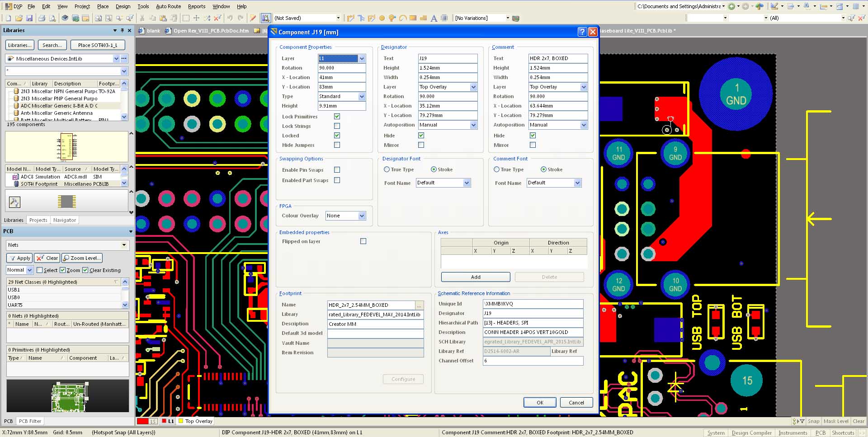Open the FPGA Colour Overlay dropdown

pyautogui.click(x=362, y=216)
